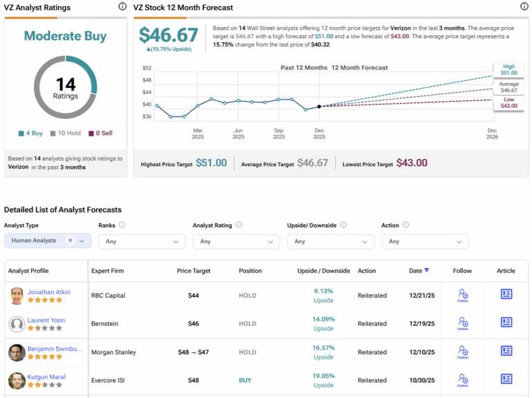
Task: Open the Action filter dropdown
Action: pyautogui.click(x=425, y=242)
